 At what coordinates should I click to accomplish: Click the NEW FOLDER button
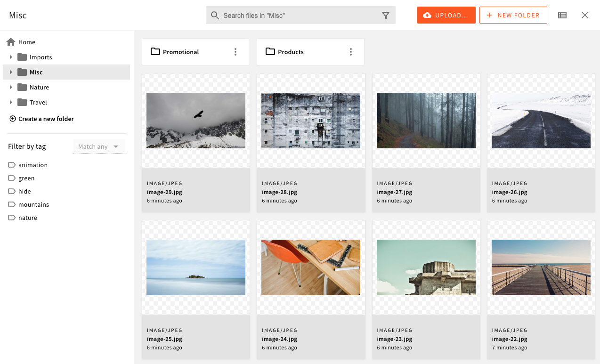coord(513,15)
